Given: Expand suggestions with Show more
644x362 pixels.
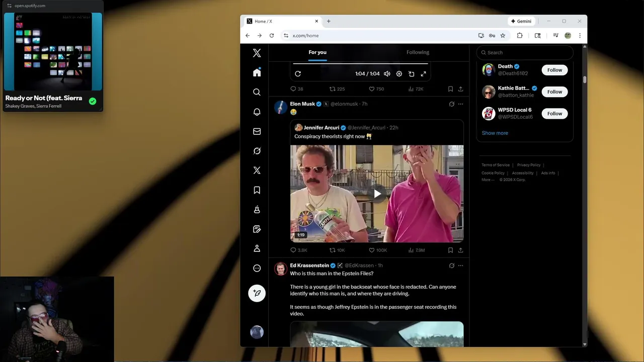Looking at the screenshot, I should [495, 133].
